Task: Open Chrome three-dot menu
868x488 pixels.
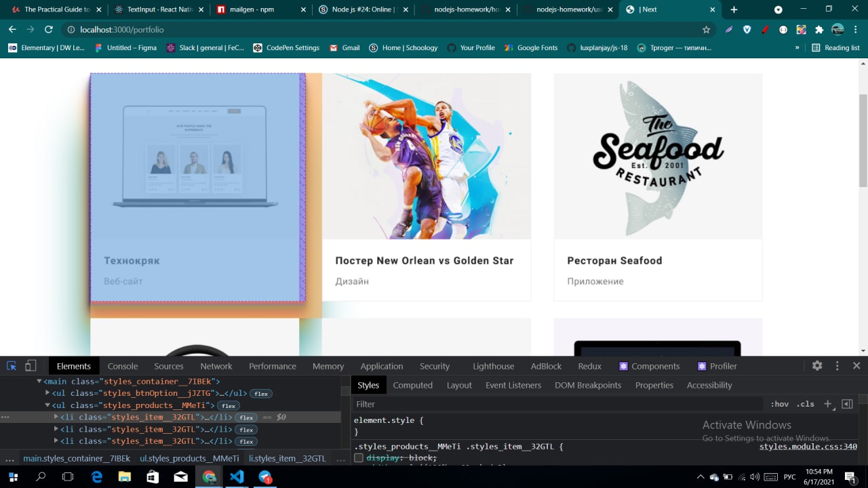Action: point(856,30)
